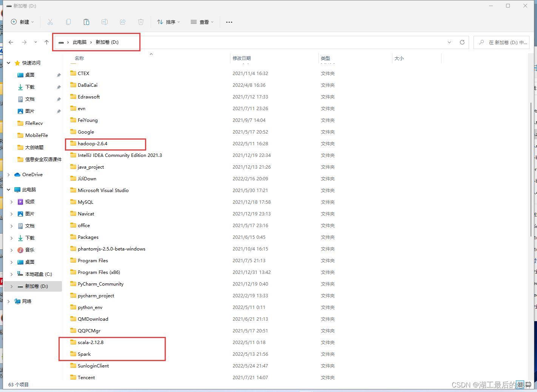
Task: Select 本地磁盘 (C:) drive
Action: click(x=39, y=274)
